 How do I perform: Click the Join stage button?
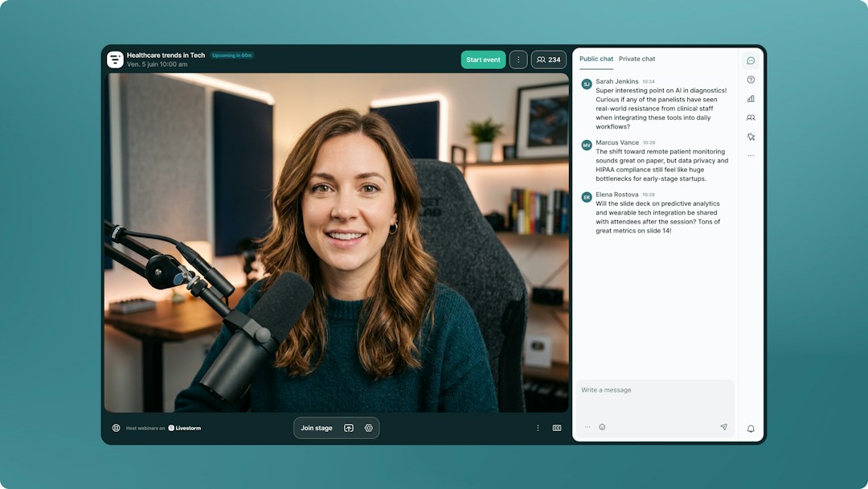[x=316, y=428]
